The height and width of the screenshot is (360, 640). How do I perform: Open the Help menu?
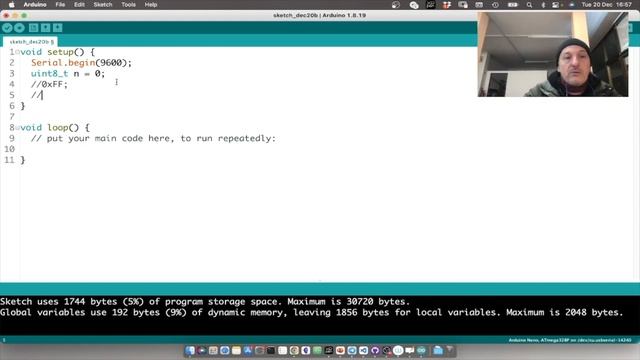coord(151,4)
